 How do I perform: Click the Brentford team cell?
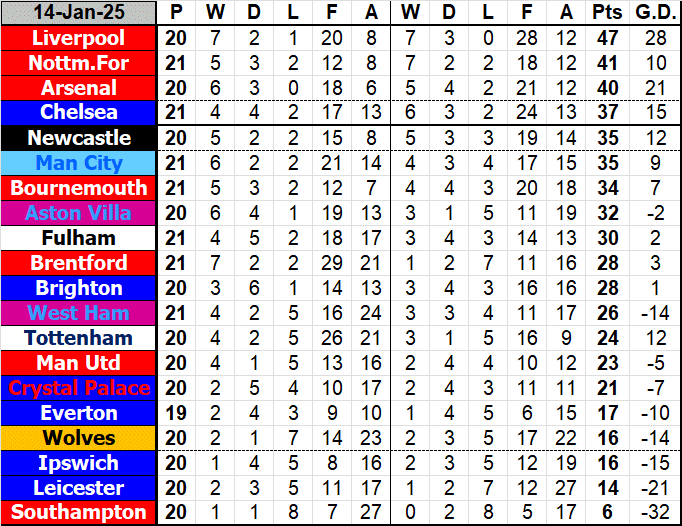[79, 263]
